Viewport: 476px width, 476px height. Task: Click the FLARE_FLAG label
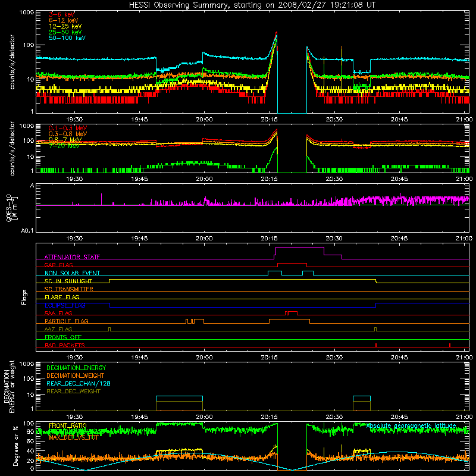click(x=62, y=297)
